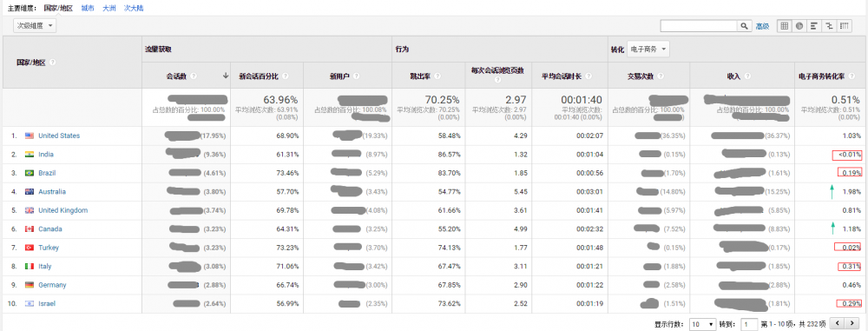Click help icon next to 跳出率
The width and height of the screenshot is (868, 331).
coord(437,76)
